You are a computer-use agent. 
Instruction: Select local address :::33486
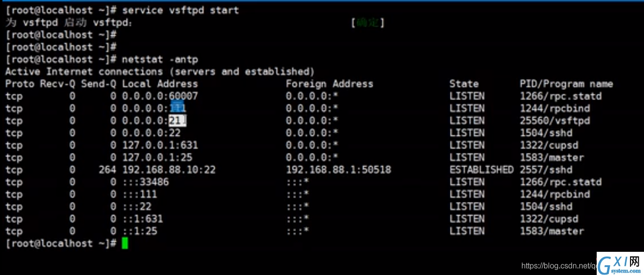tap(145, 182)
